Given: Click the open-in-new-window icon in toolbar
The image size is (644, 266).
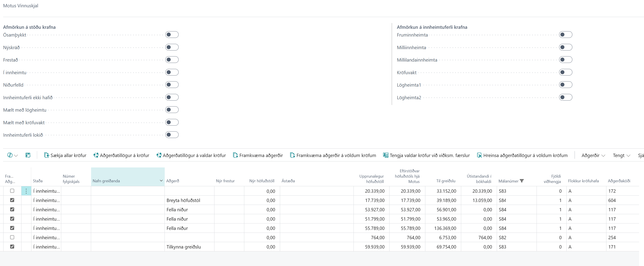Looking at the screenshot, I should (x=28, y=155).
